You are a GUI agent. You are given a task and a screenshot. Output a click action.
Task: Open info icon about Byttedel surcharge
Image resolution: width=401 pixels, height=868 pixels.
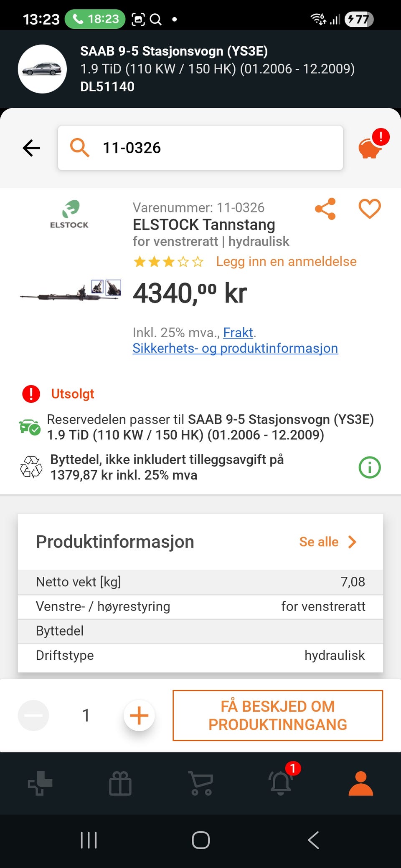tap(370, 467)
